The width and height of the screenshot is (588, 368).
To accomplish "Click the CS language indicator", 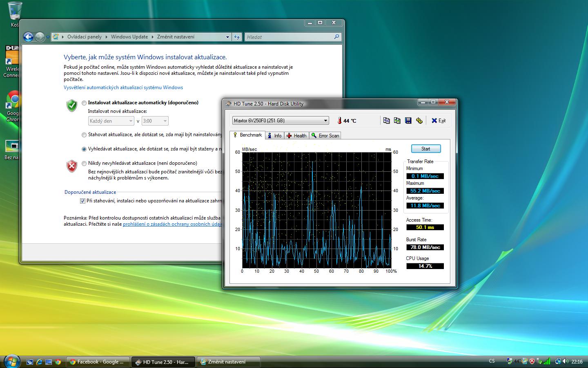I will click(492, 361).
